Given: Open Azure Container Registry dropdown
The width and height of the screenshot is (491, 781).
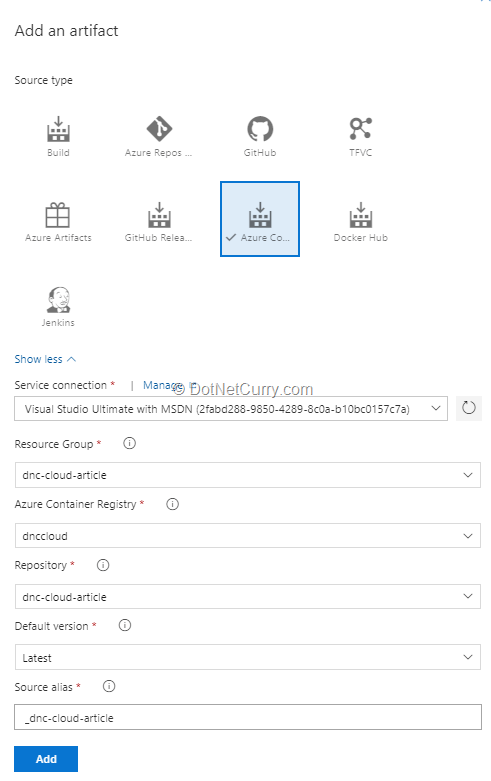Looking at the screenshot, I should (x=248, y=535).
